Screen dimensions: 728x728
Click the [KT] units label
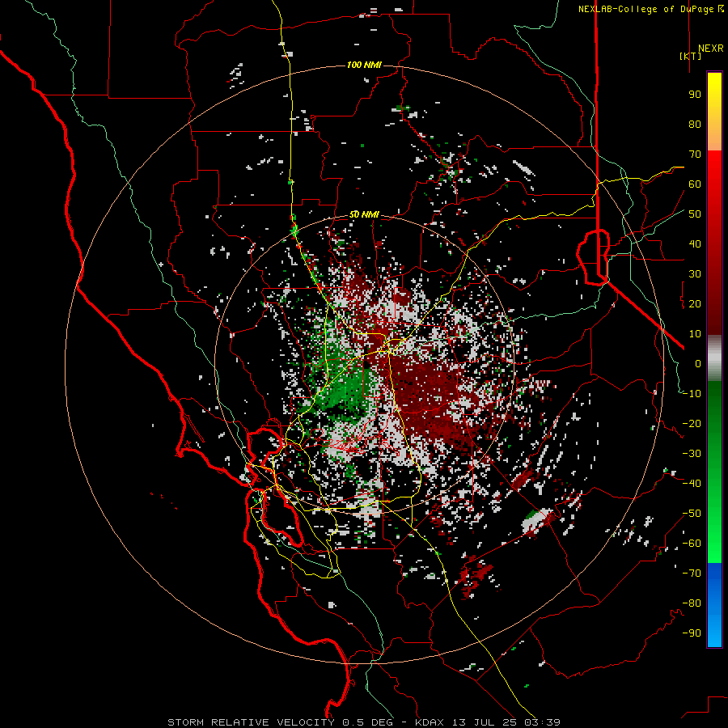point(690,56)
